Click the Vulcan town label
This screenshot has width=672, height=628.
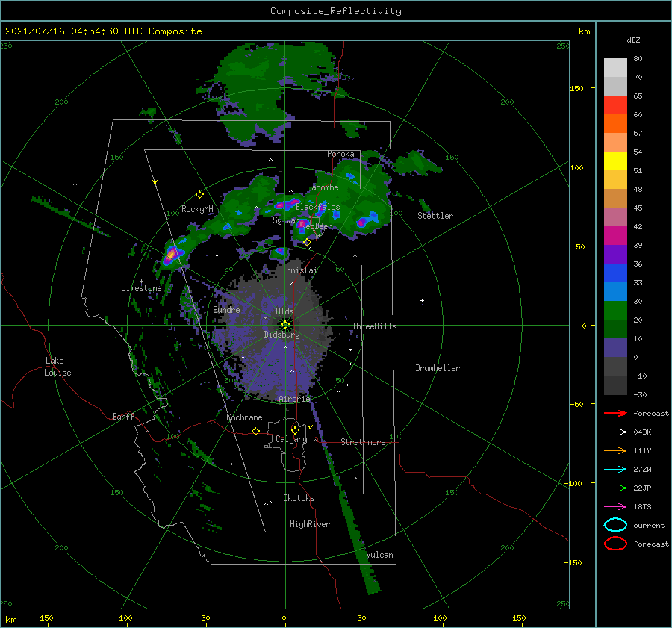coord(380,555)
